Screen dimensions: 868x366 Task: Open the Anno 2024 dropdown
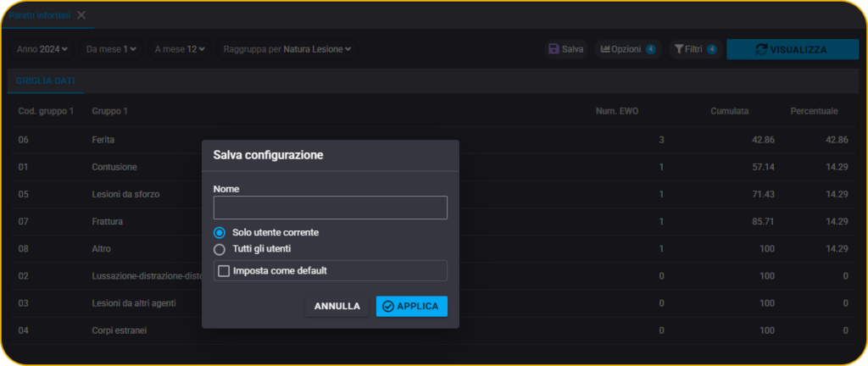[x=42, y=49]
